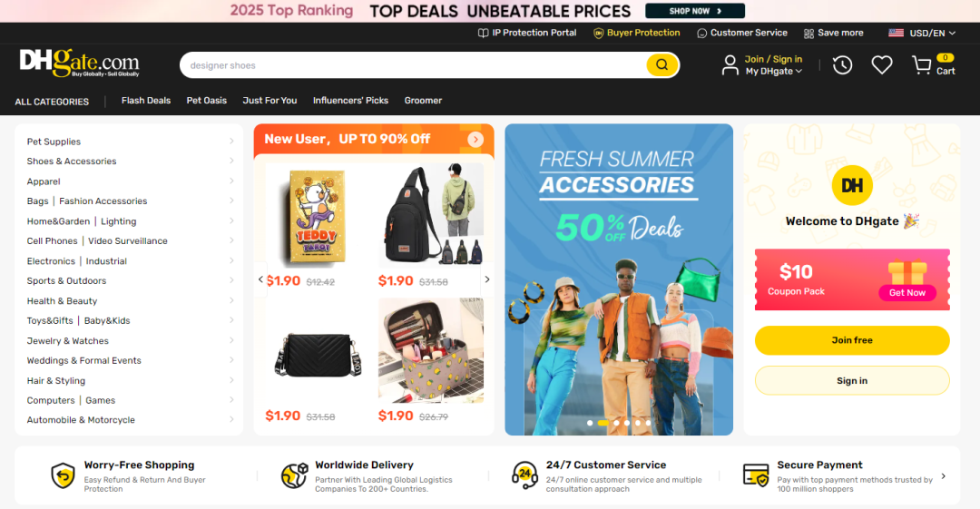Click into the designer shoes search field
This screenshot has height=509, width=980.
click(413, 65)
